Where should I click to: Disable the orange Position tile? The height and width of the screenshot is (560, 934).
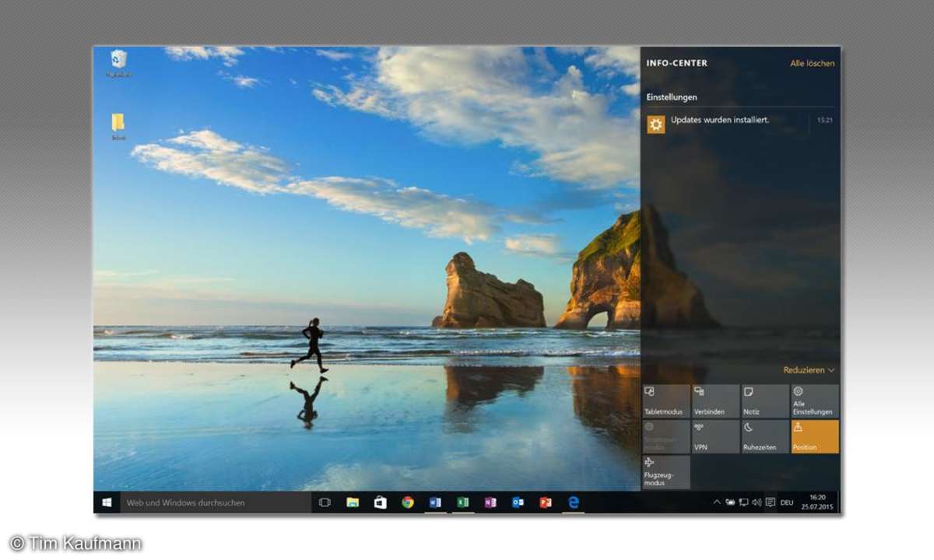click(815, 437)
